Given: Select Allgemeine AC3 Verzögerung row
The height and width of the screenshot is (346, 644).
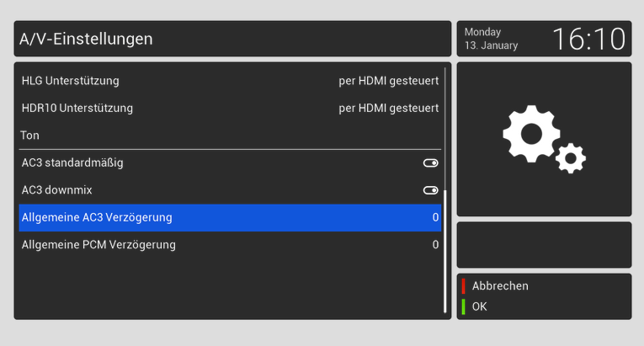Looking at the screenshot, I should click(229, 217).
